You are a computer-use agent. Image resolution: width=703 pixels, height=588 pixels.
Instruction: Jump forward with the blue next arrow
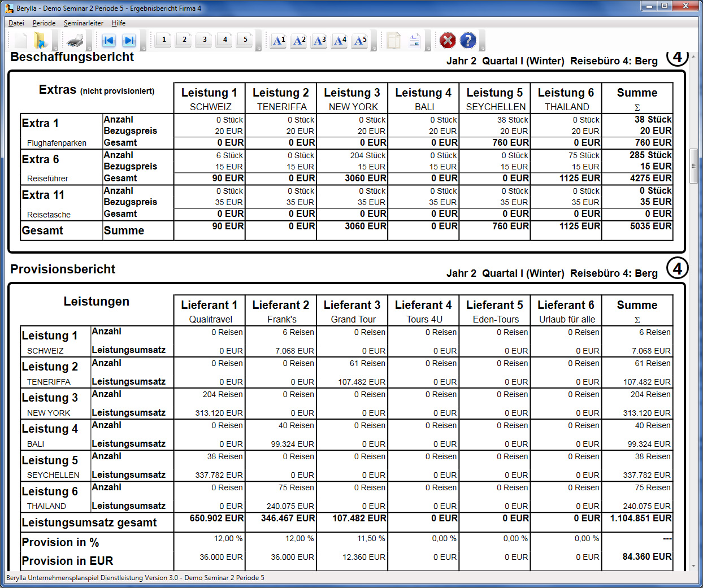129,41
